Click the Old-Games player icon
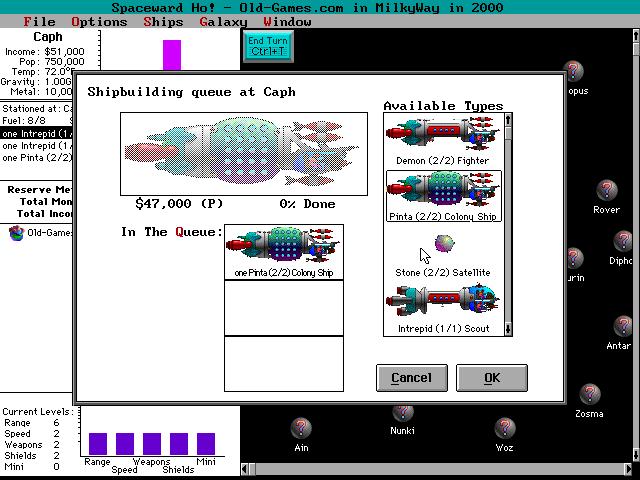 [16, 233]
